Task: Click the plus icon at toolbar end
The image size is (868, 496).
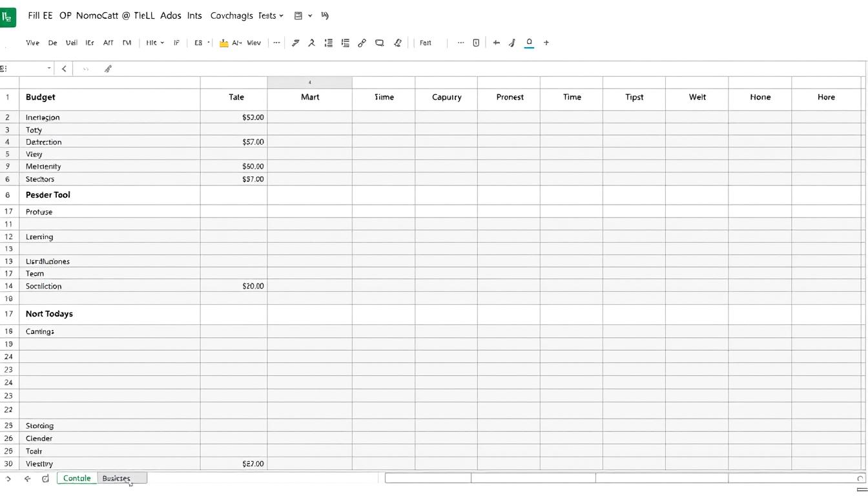Action: click(x=546, y=43)
